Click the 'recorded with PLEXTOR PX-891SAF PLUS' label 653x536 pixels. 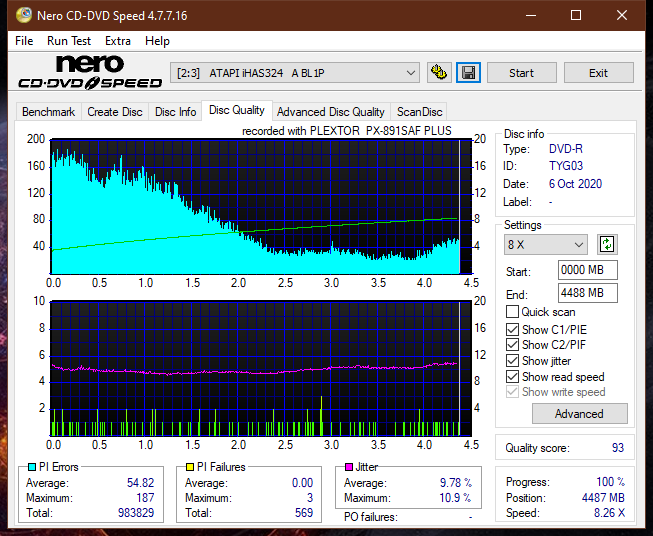coord(346,131)
